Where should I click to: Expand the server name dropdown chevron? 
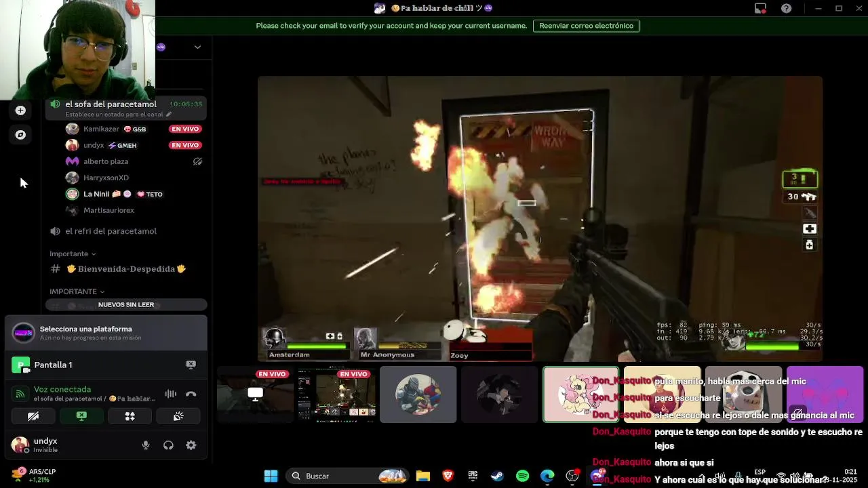[x=197, y=47]
